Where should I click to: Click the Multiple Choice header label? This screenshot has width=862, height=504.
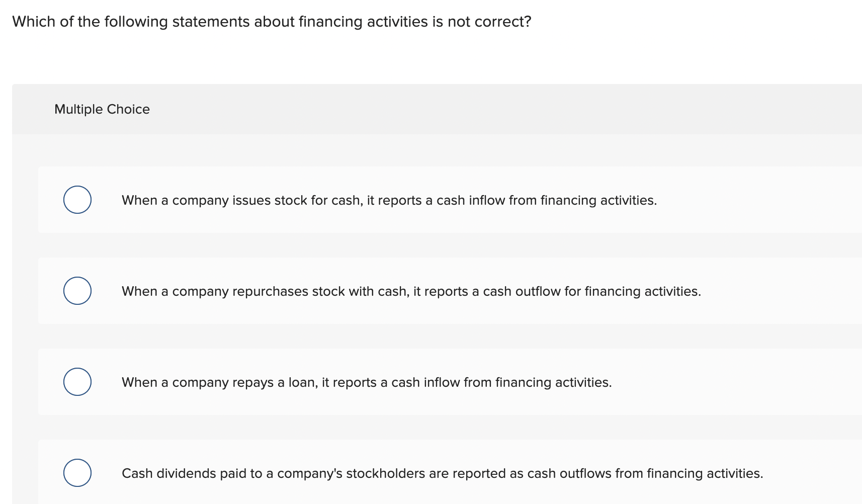click(102, 109)
